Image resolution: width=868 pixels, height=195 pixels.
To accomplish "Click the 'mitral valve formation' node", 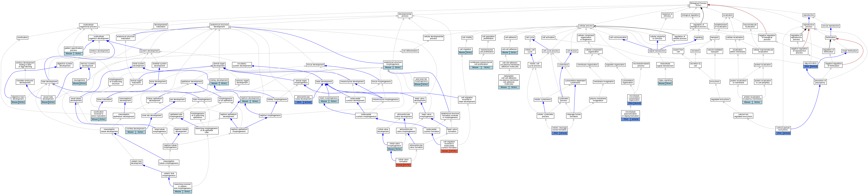I will point(403,162).
